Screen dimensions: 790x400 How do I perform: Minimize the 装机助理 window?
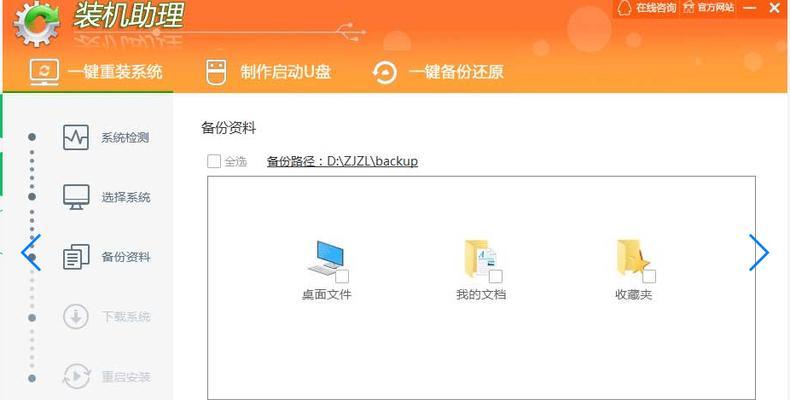click(750, 8)
